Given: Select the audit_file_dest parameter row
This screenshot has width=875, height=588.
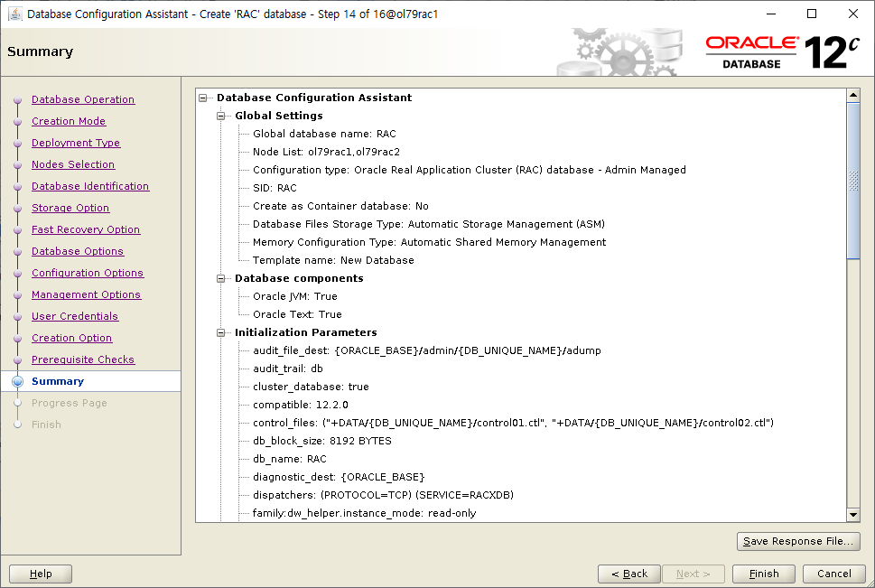Looking at the screenshot, I should pyautogui.click(x=427, y=350).
